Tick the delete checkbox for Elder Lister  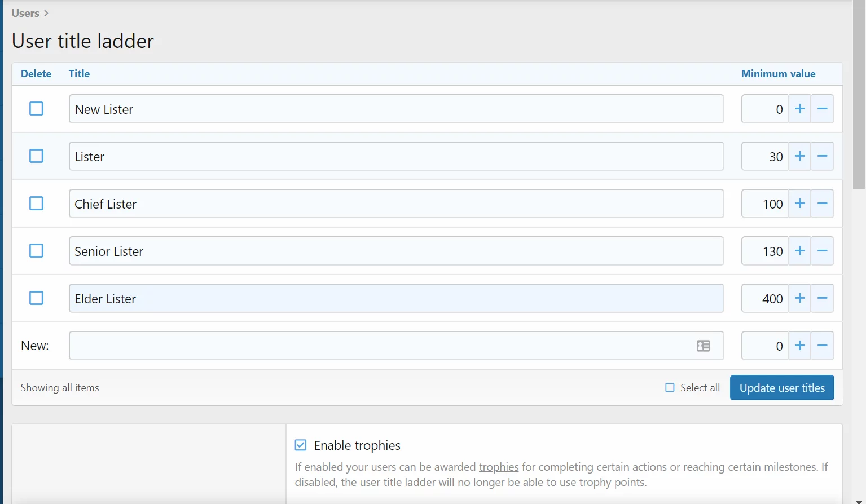[x=36, y=298]
